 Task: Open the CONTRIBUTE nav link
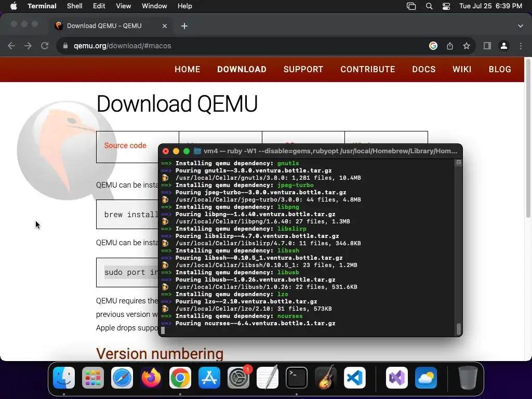[368, 69]
